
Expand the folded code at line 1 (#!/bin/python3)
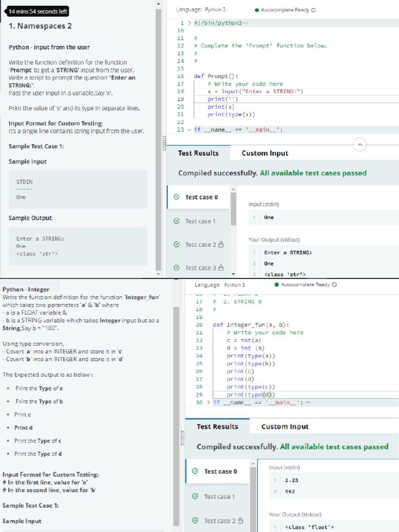[x=189, y=23]
